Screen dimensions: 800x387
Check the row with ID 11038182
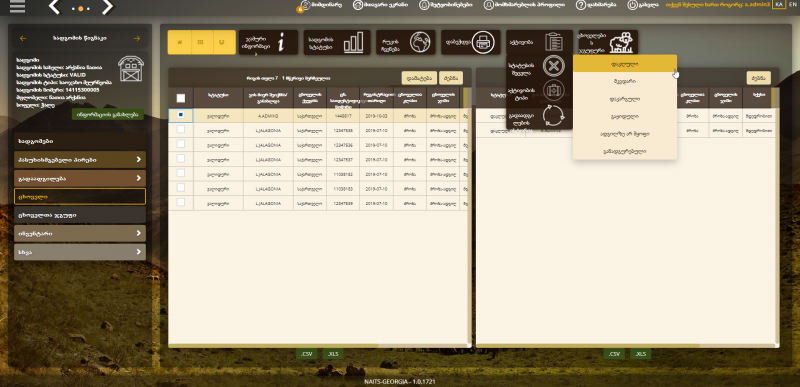[181, 173]
